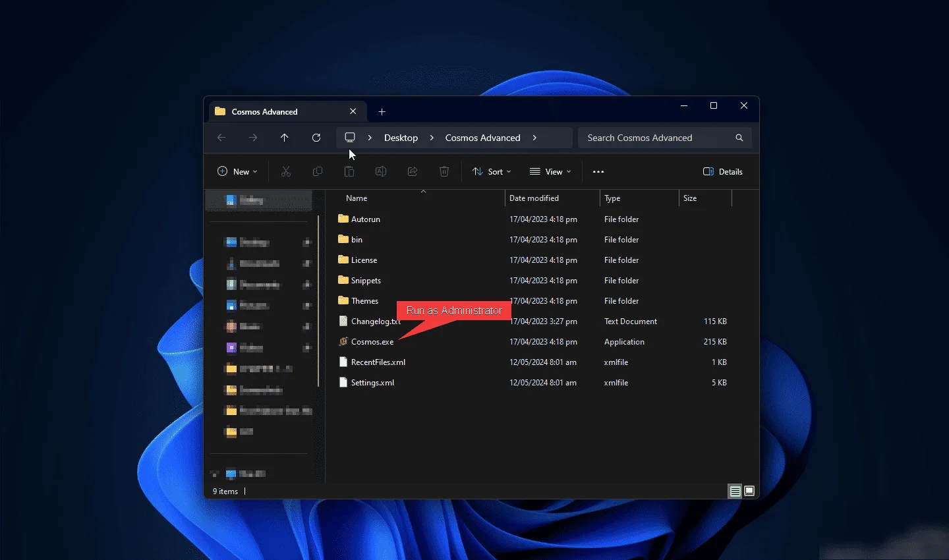Click the 115 KB size of Changelog.txt
This screenshot has width=949, height=560.
[715, 321]
